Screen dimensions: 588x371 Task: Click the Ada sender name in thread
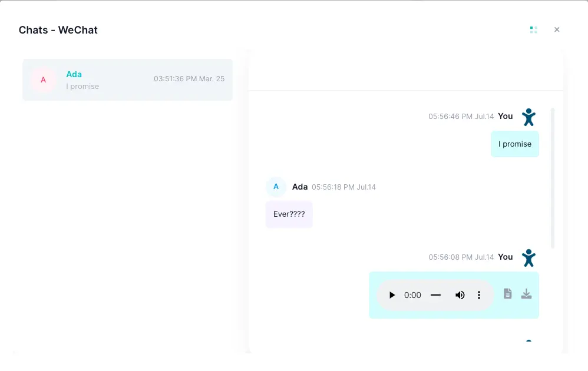pyautogui.click(x=300, y=187)
